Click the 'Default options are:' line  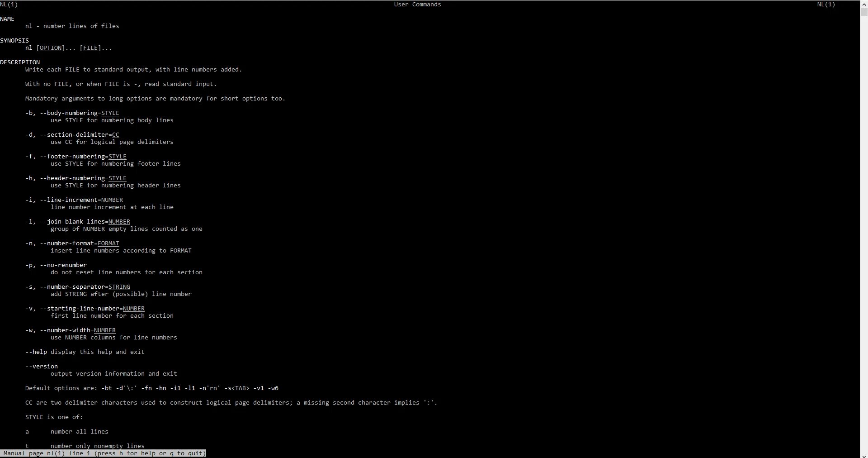[x=152, y=388]
